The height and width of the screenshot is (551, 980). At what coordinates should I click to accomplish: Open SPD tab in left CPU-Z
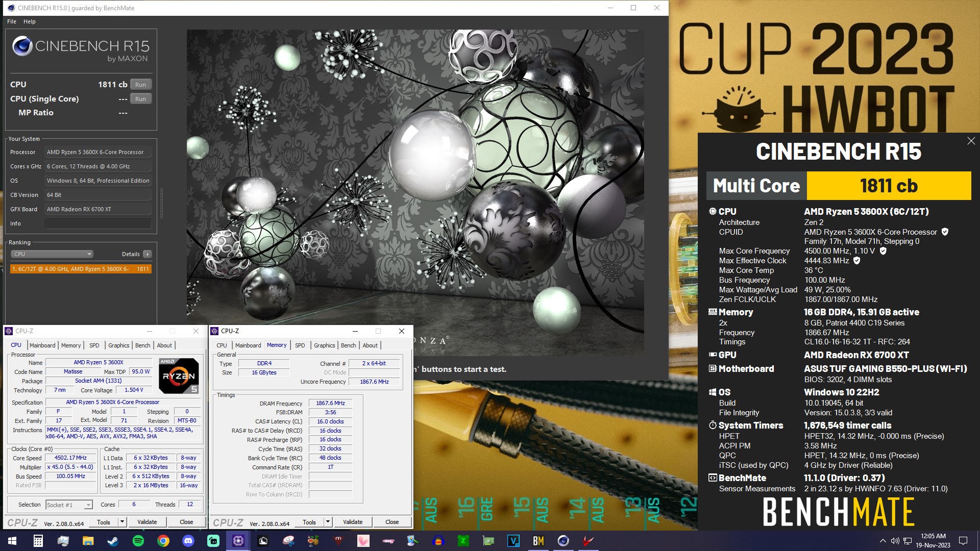pos(94,345)
